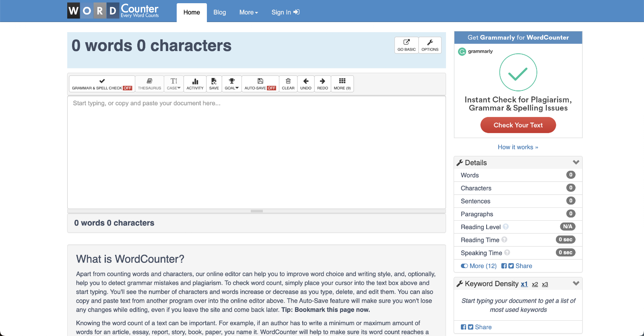Viewport: 644px width, 336px height.
Task: Open Details panel wrench settings
Action: (460, 163)
